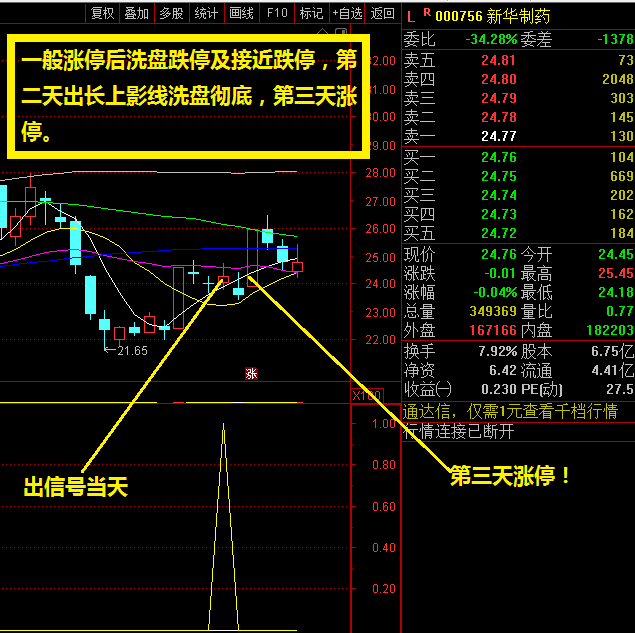Select the 卖五 24.81 ask price
This screenshot has width=635, height=633.
(x=499, y=60)
